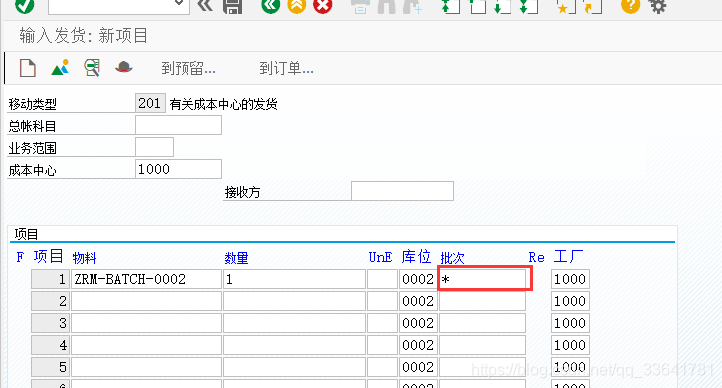Generate shortcut with the arrow-page icon

593,6
